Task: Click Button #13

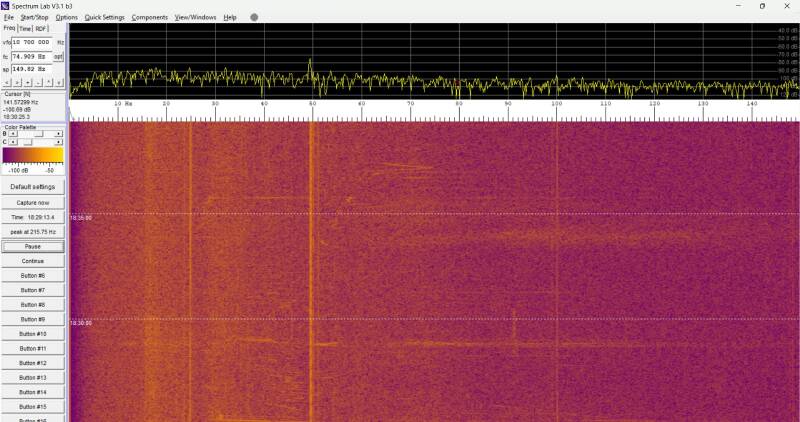Action: [33, 378]
